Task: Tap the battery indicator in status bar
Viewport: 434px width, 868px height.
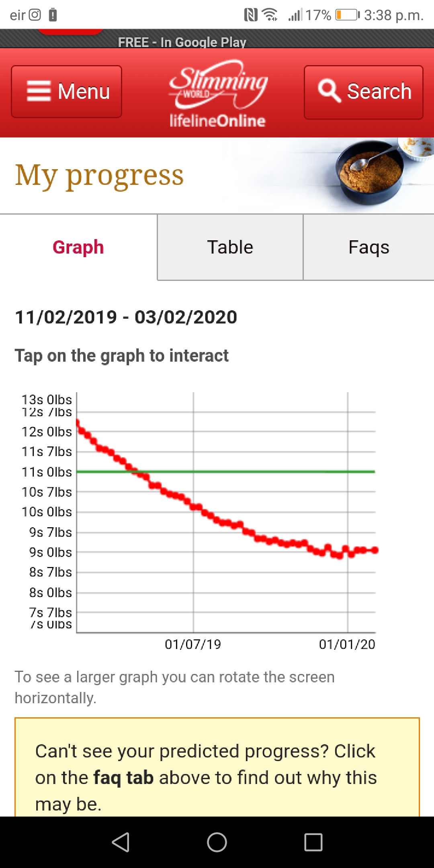Action: (x=347, y=15)
